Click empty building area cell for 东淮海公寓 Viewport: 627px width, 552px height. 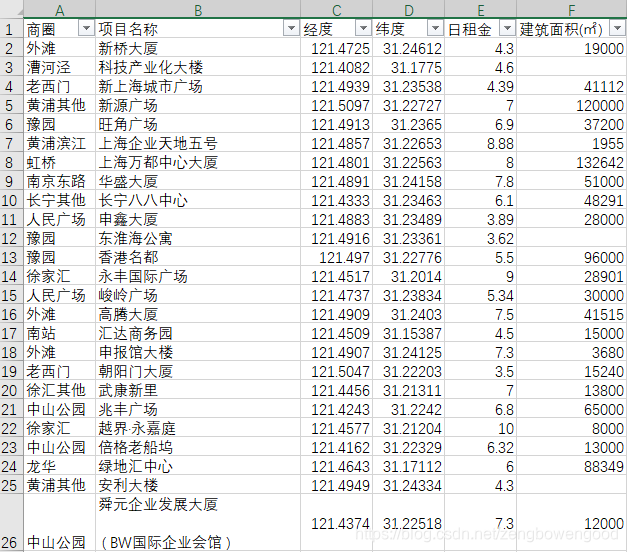[571, 238]
